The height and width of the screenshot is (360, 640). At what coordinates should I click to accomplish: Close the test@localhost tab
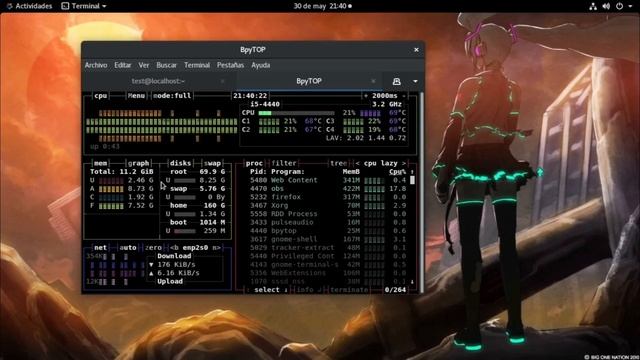(222, 81)
